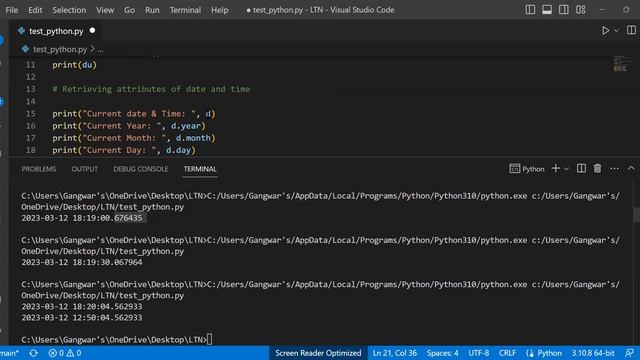Synchronize changes with sync icon
640x360 pixels.
click(33, 353)
